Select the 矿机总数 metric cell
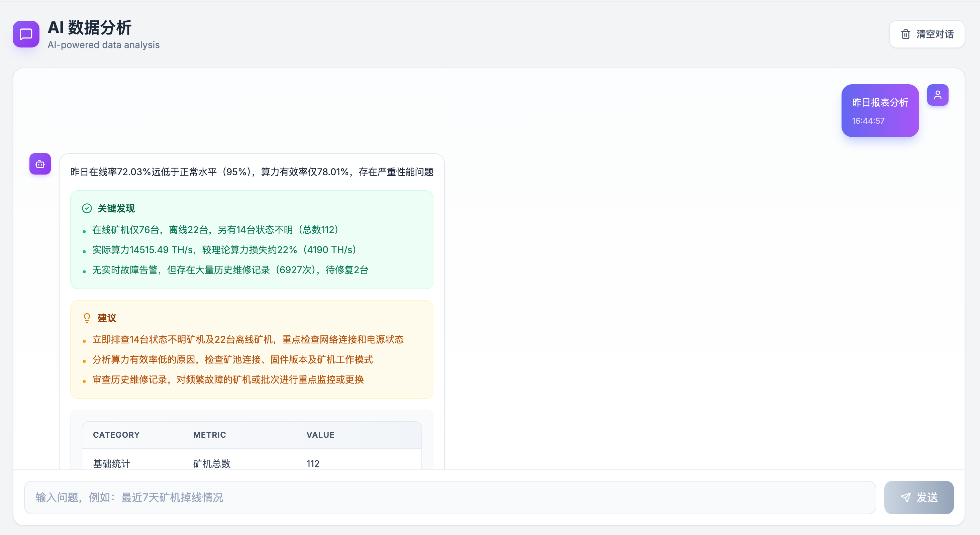This screenshot has width=980, height=535. pos(211,463)
